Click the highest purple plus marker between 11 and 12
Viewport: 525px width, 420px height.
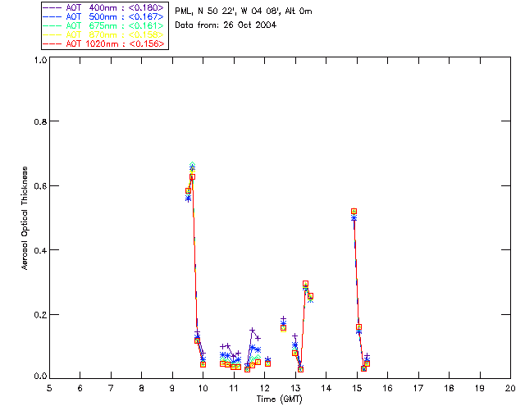click(252, 331)
